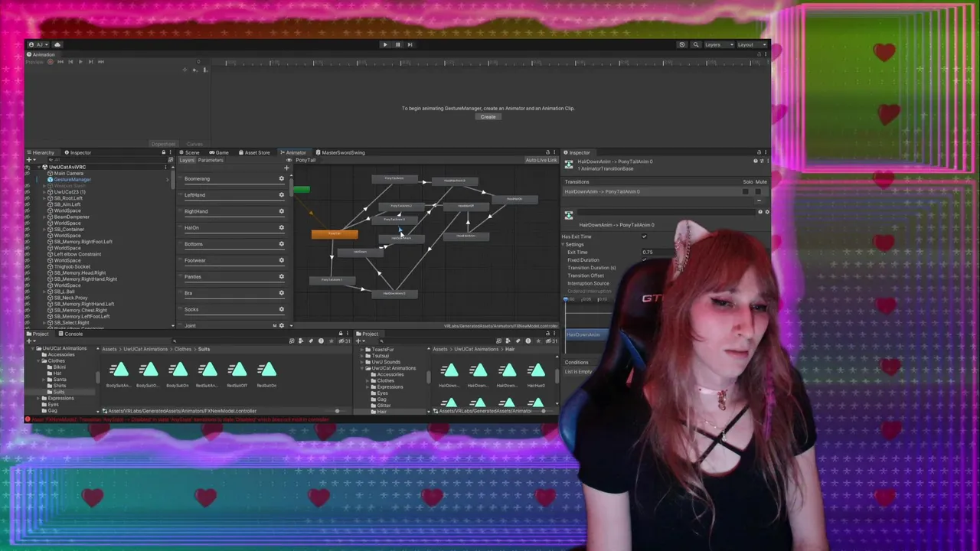Toggle Solo for HairDownAnim transition
Image resolution: width=980 pixels, height=551 pixels.
(x=746, y=191)
